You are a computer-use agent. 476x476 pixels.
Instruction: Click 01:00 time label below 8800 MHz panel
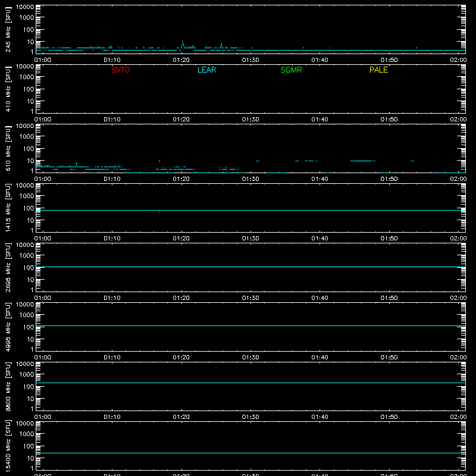click(x=43, y=417)
